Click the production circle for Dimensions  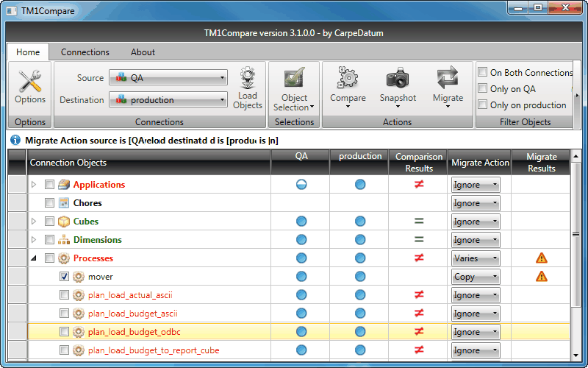click(x=360, y=240)
